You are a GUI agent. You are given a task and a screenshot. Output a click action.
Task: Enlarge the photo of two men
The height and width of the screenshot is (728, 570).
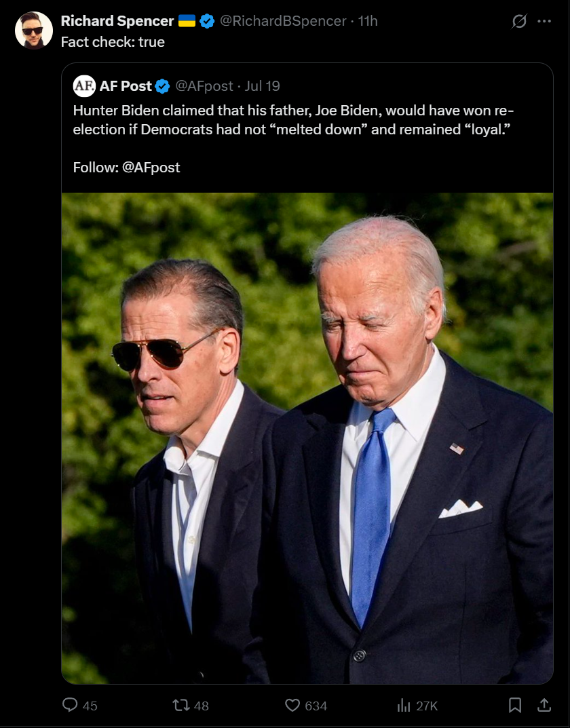point(307,438)
